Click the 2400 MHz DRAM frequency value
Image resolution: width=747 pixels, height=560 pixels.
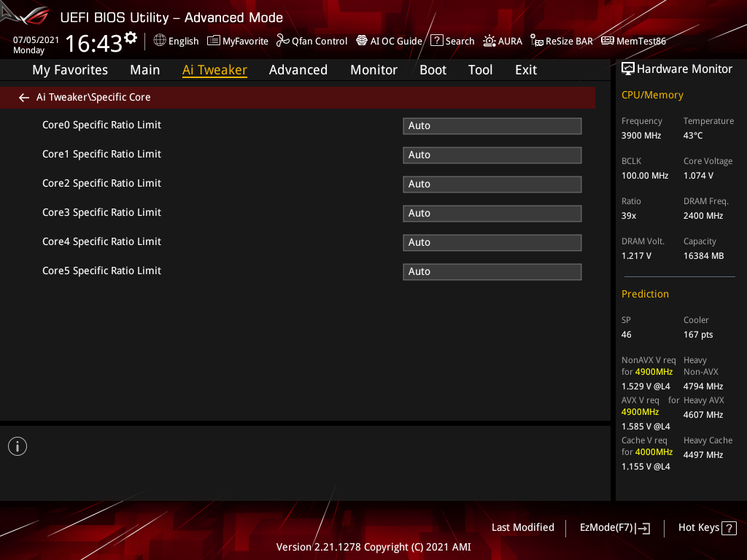703,216
